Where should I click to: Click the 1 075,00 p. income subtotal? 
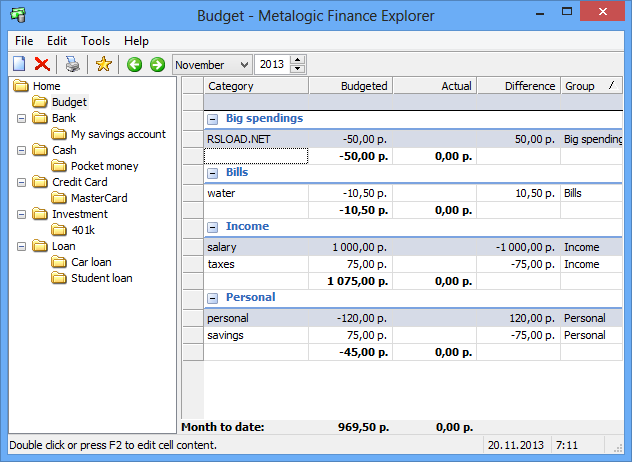coord(358,281)
